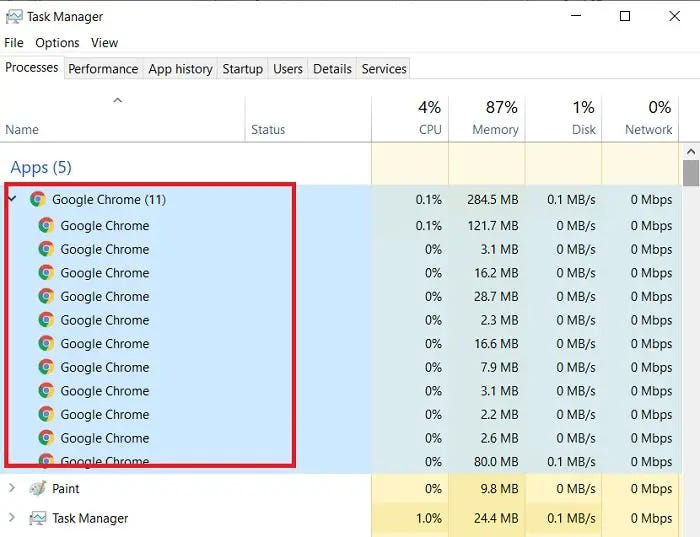Switch to the Services tab
The image size is (700, 537).
(384, 69)
